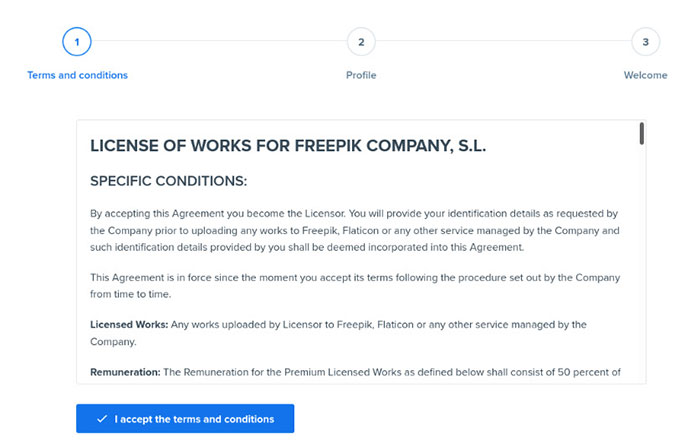Click the progress line between steps 2 and 3
Viewport: 700px width, 448px height.
pos(503,41)
